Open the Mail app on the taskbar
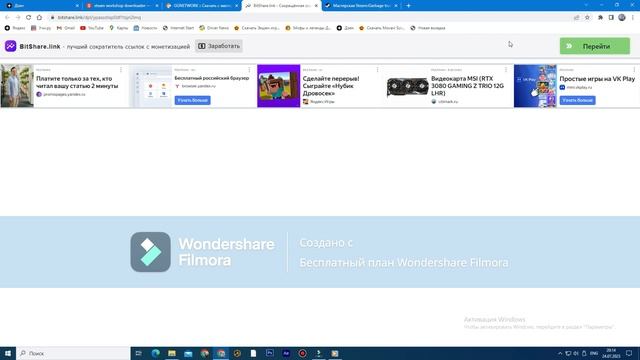Viewport: 640px width, 360px height. pos(188,353)
